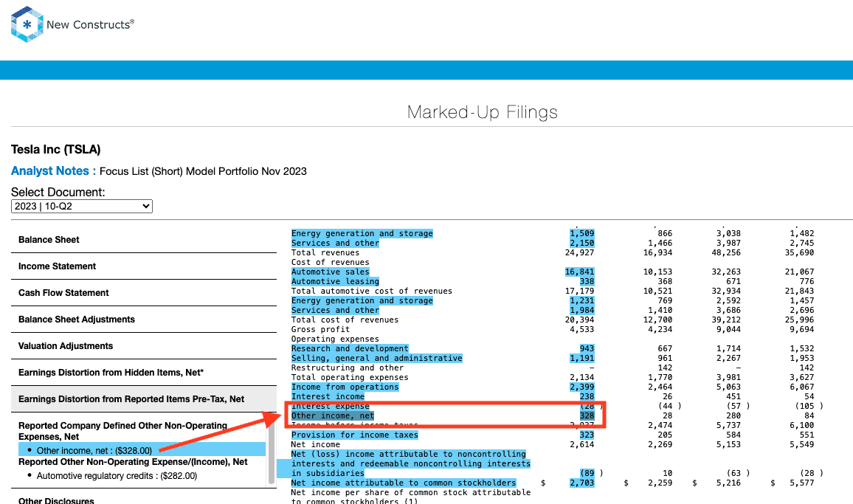Click the New Constructs brand name text
Viewport: 853px width, 504px height.
pos(90,24)
